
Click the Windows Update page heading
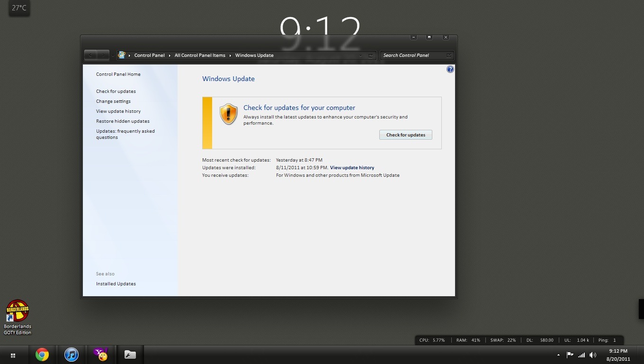(x=228, y=79)
